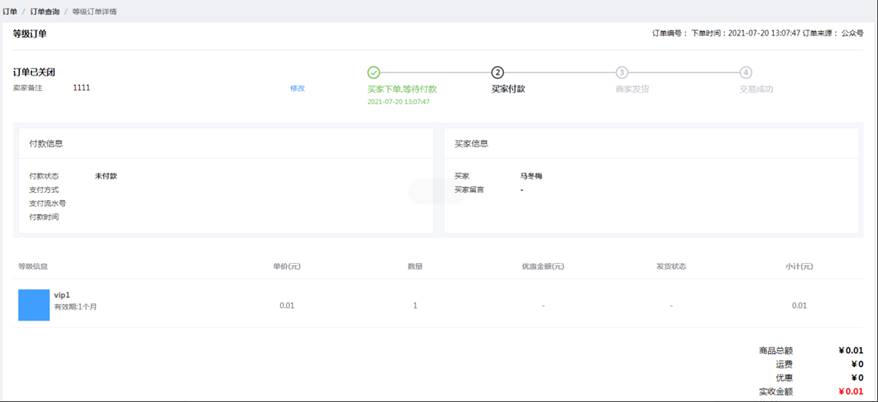Viewport: 878px width, 402px height.
Task: Open the 订单 breadcrumb link
Action: pyautogui.click(x=10, y=11)
